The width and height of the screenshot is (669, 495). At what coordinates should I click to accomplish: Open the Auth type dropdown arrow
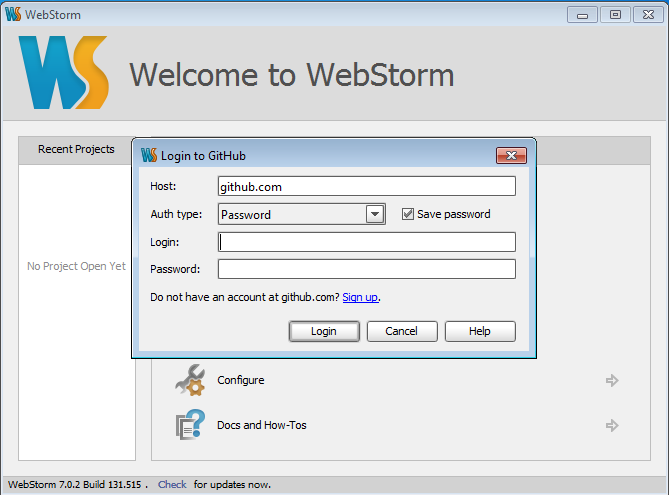[375, 214]
